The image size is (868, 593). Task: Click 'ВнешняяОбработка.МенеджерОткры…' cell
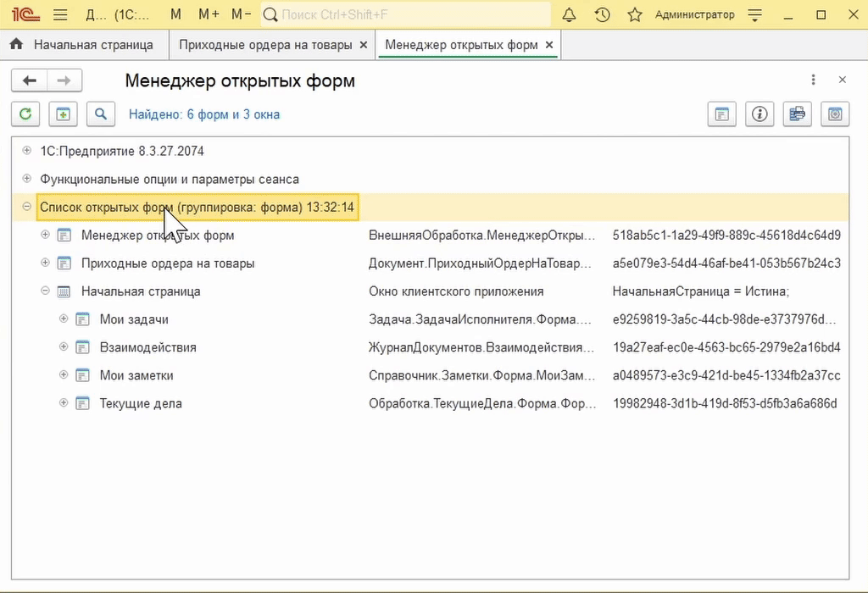(482, 236)
